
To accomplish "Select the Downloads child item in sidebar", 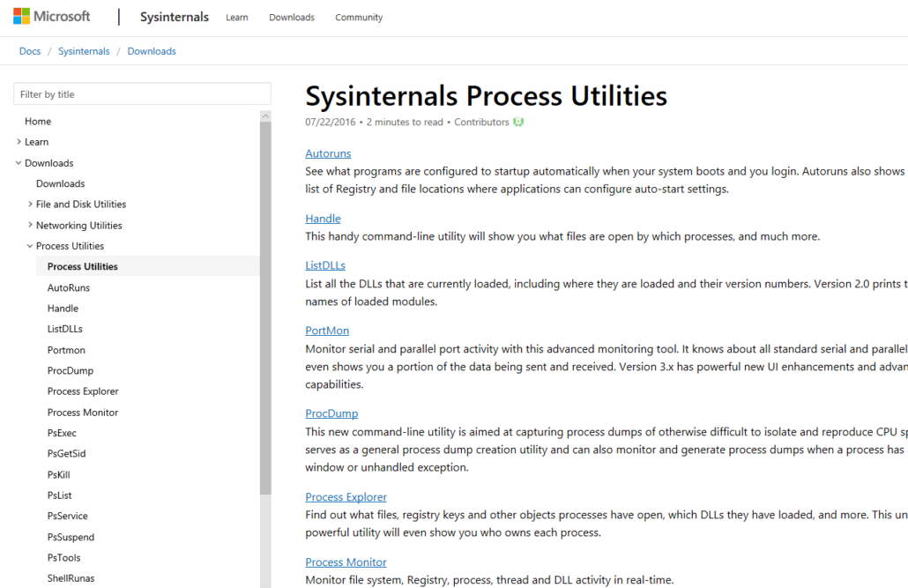I will [60, 183].
